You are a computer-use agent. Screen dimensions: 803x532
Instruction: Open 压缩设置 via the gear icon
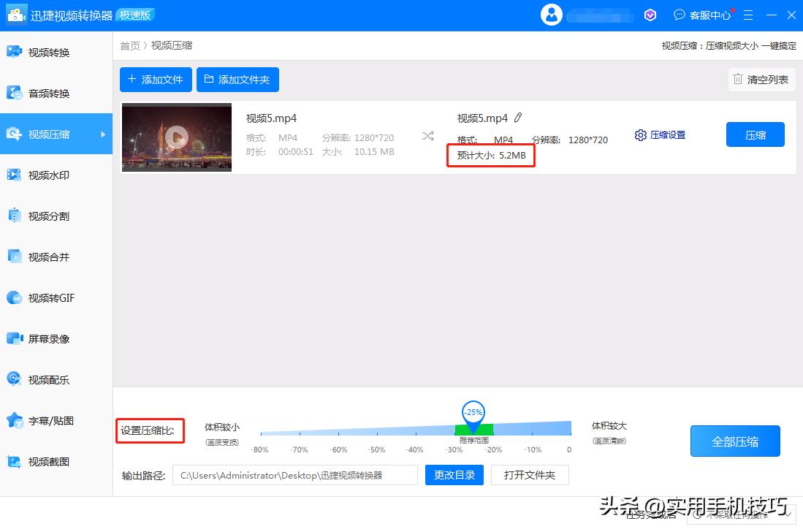641,134
